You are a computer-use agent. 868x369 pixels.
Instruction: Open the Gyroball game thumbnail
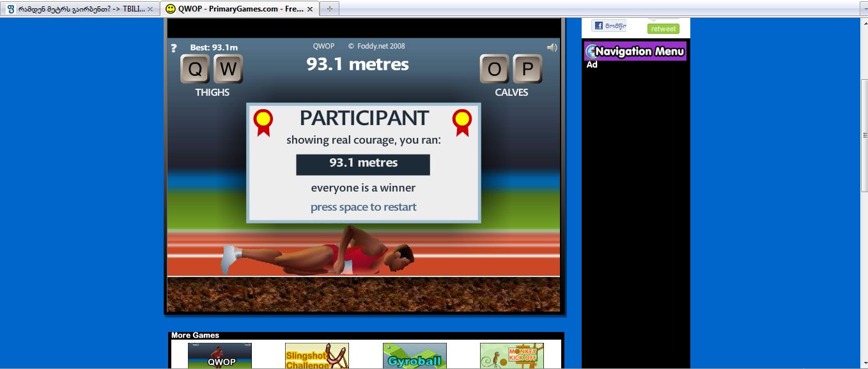(x=414, y=356)
